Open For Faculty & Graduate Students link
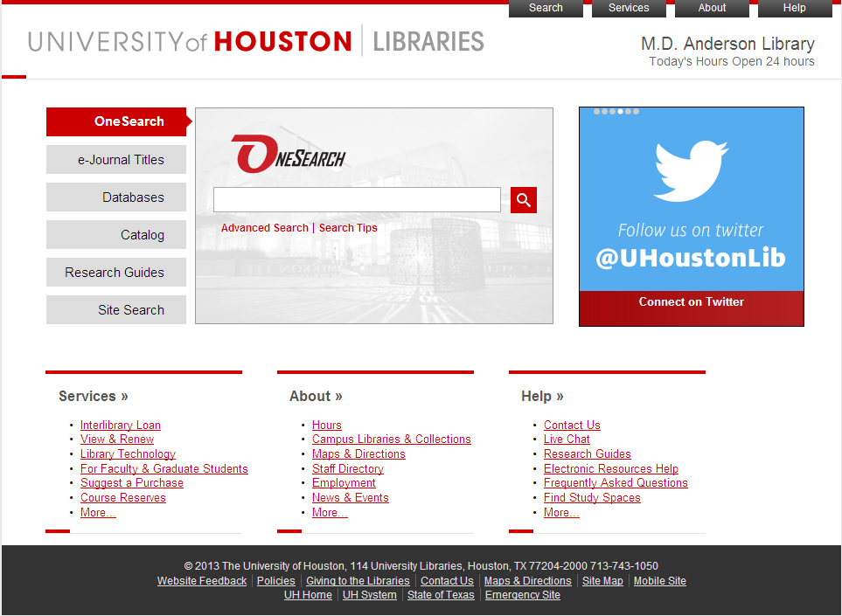The height and width of the screenshot is (616, 842). 164,468
